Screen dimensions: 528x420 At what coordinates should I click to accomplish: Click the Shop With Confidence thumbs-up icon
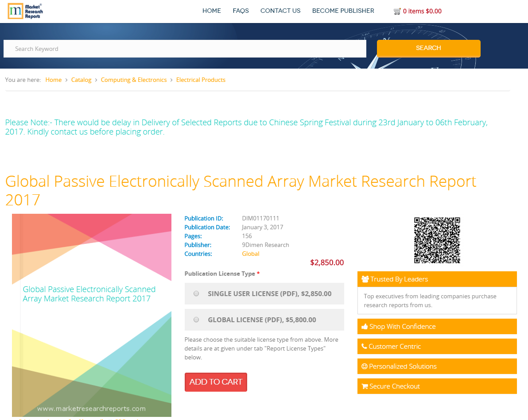(x=365, y=327)
